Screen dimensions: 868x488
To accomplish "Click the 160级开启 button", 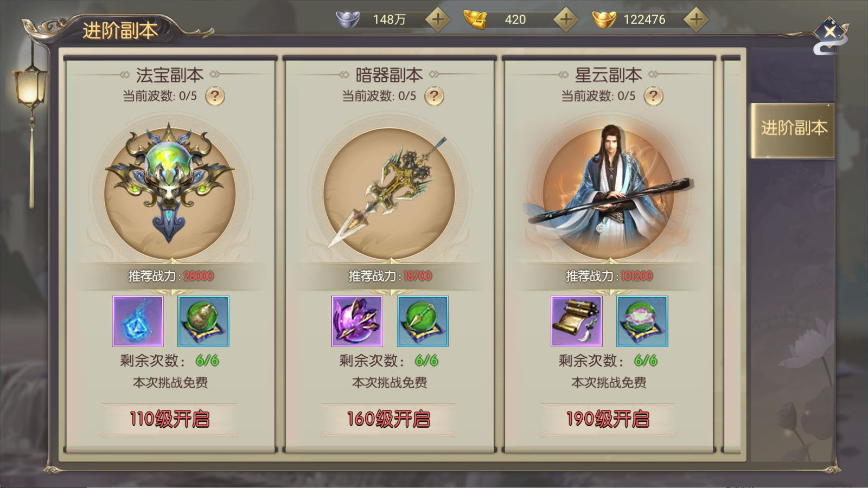I will (388, 419).
